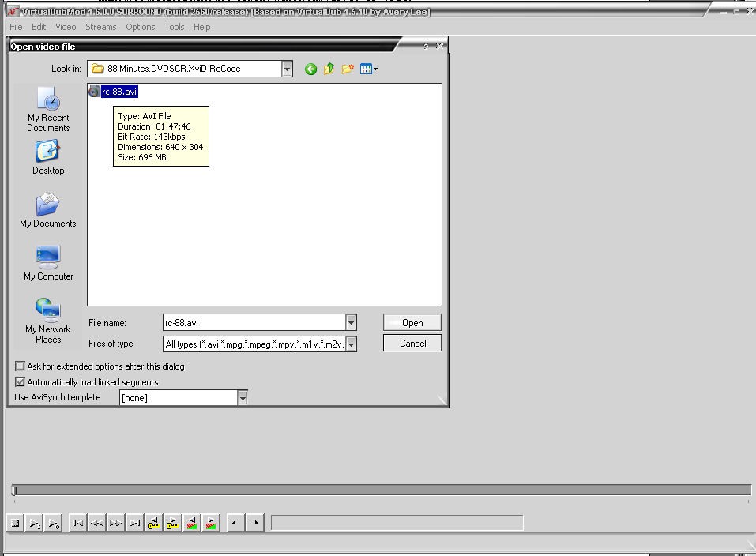
Task: Open the Help menu
Action: click(x=202, y=27)
